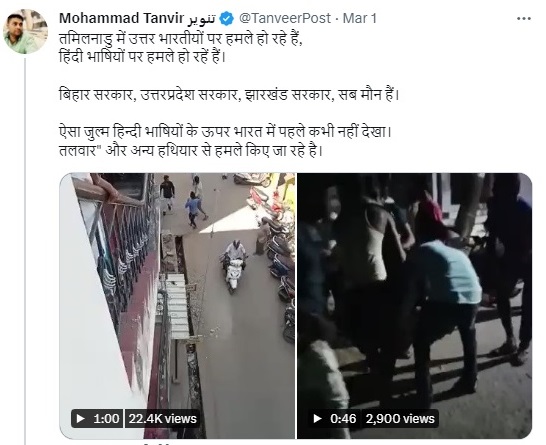Click the Mohammad Tanvir display name
This screenshot has width=546, height=445.
[121, 18]
